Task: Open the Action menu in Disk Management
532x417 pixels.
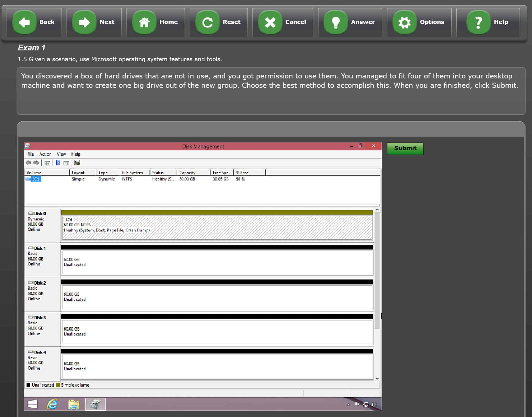Action: pos(45,154)
